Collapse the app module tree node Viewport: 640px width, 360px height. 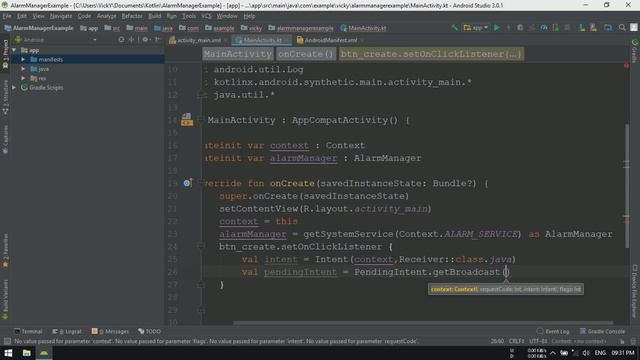click(14, 50)
